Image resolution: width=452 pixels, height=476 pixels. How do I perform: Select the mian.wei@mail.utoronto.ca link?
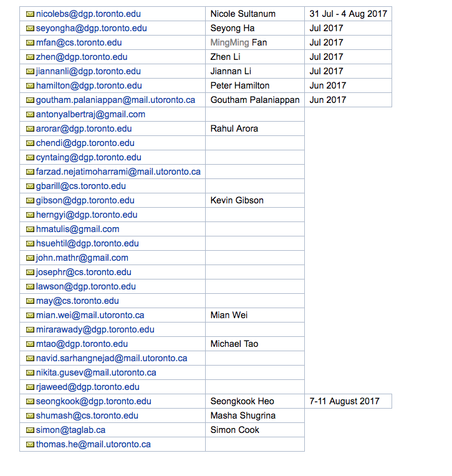pos(90,316)
